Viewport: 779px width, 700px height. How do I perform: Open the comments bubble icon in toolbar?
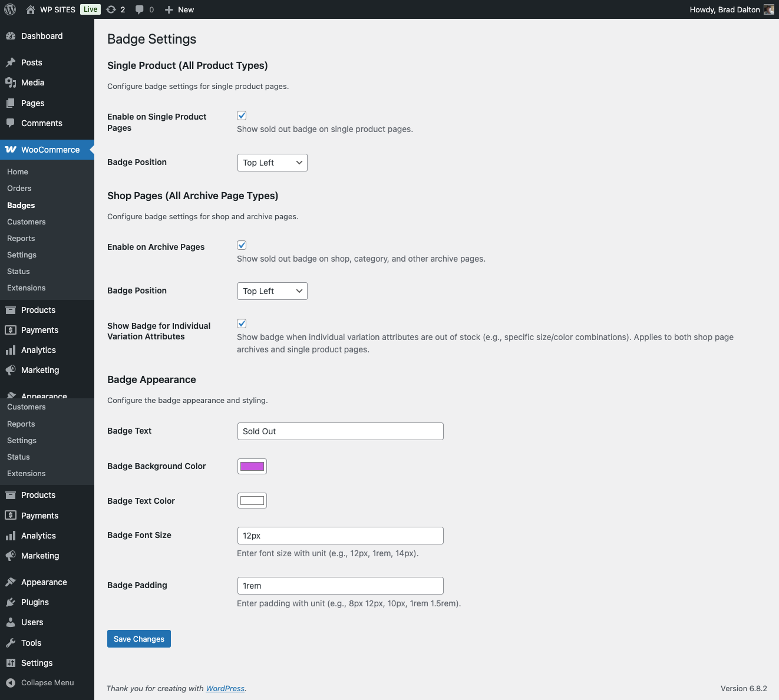coord(140,9)
